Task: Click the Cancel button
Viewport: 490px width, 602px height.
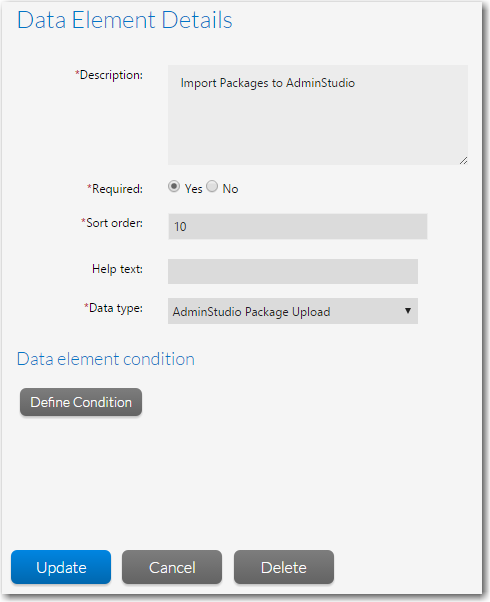Action: point(172,567)
